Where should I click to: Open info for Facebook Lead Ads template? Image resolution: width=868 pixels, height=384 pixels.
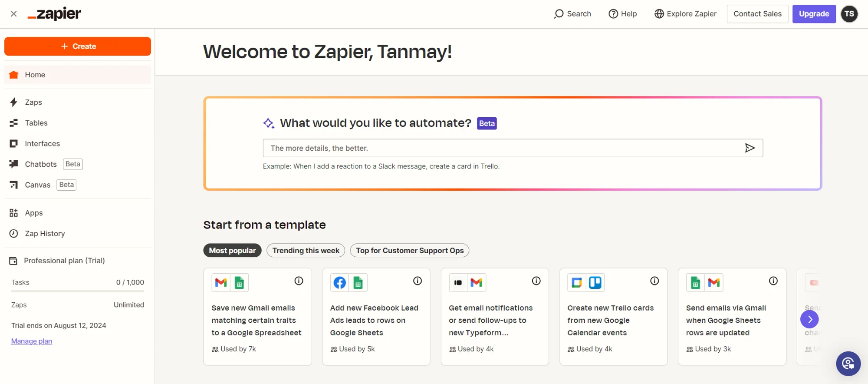[418, 281]
